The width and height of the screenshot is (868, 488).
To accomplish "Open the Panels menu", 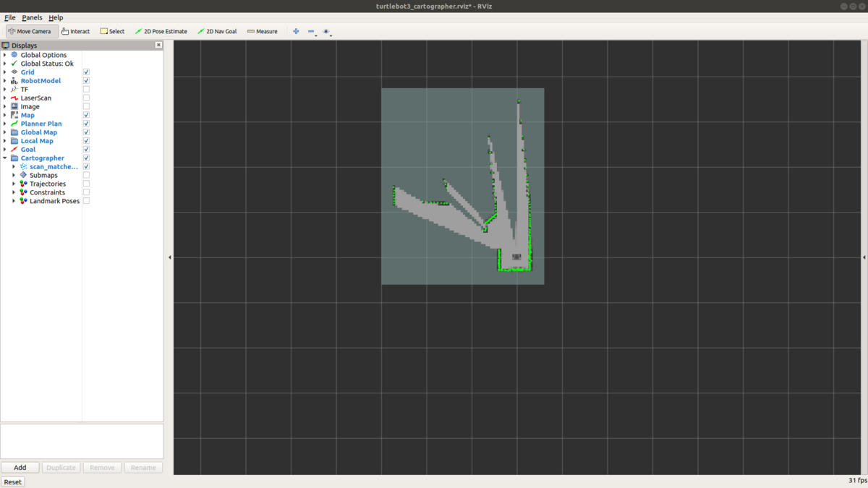I will click(x=32, y=17).
